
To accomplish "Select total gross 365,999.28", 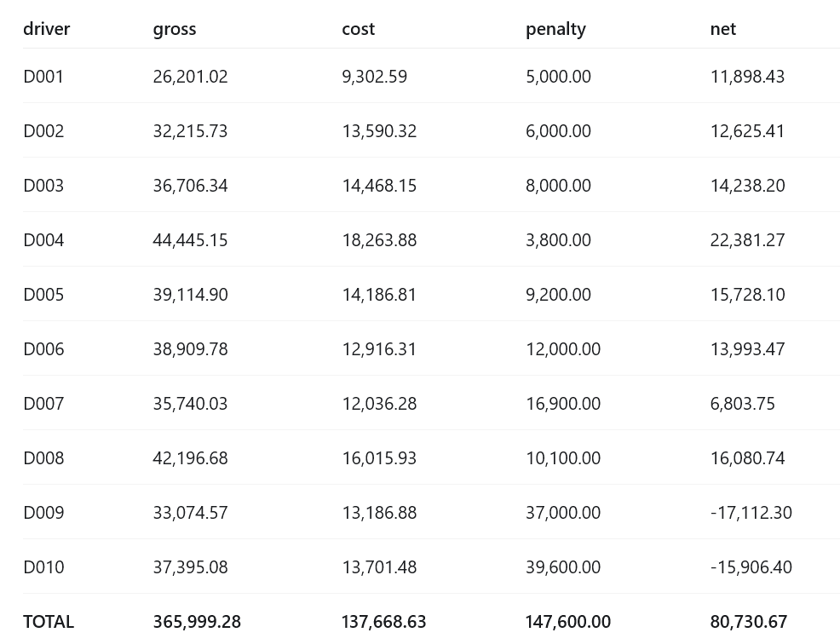I will pos(197,622).
